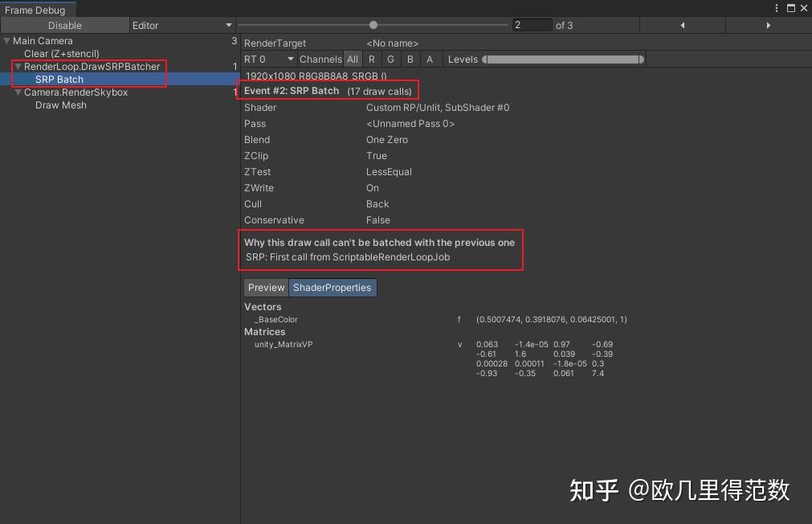Viewport: 812px width, 524px height.
Task: Switch to the Preview tab
Action: pyautogui.click(x=266, y=287)
